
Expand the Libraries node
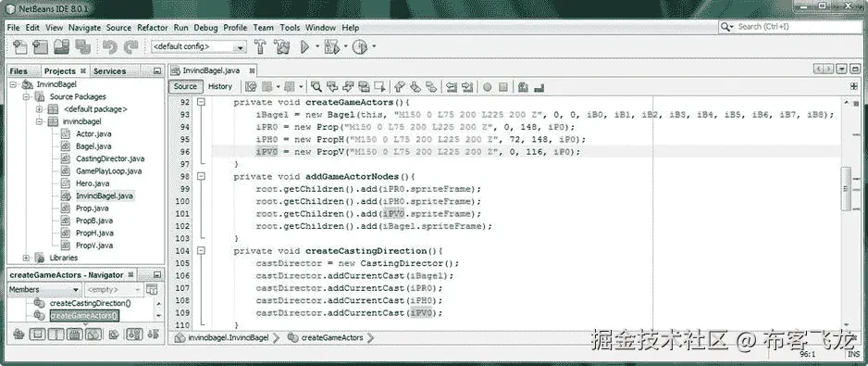[x=26, y=258]
